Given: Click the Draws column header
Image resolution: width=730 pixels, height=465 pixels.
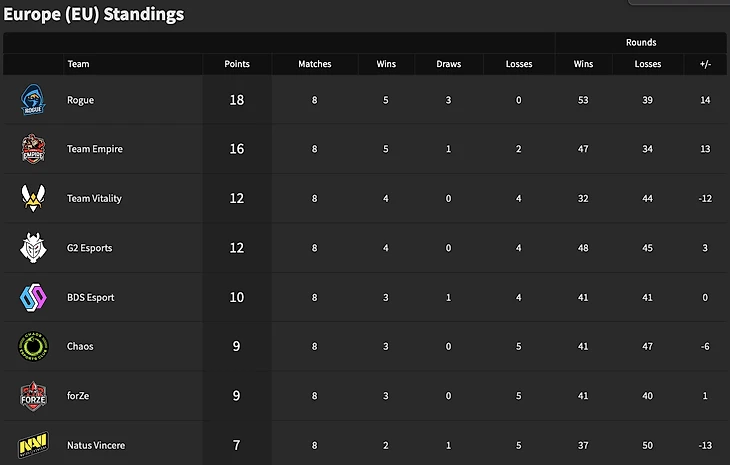Looking at the screenshot, I should click(449, 64).
